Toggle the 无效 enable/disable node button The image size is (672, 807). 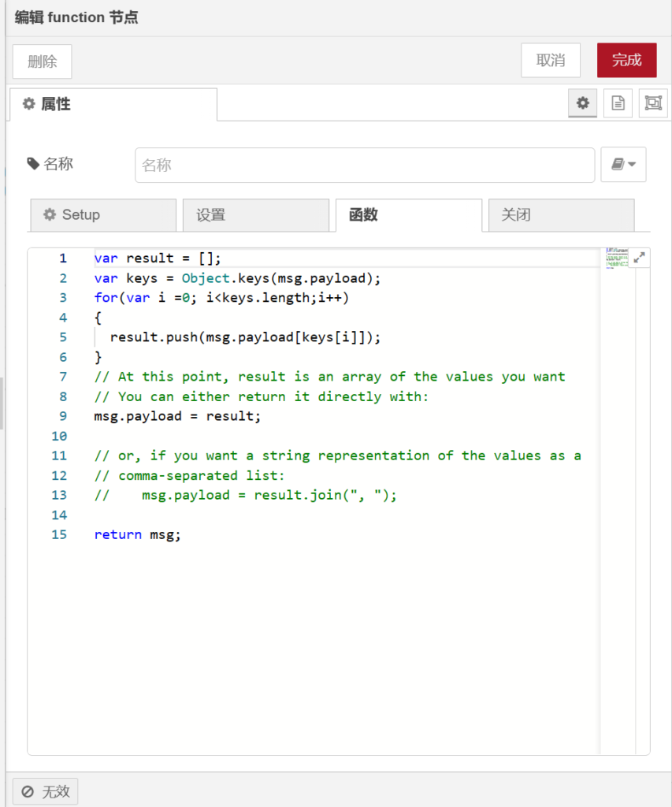point(46,791)
